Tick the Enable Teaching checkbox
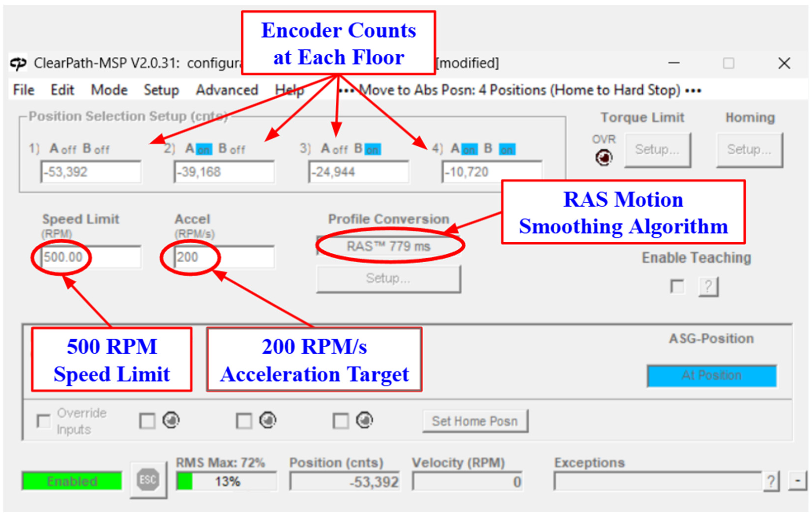This screenshot has width=812, height=517. [677, 287]
